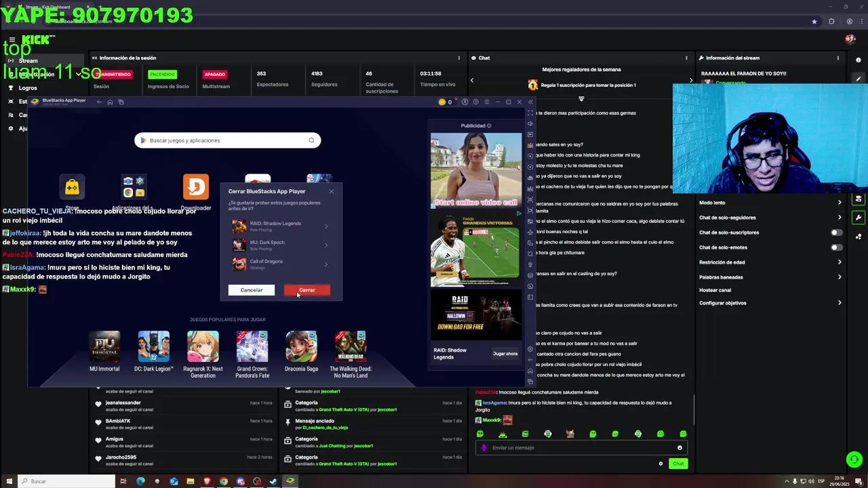Screen dimensions: 868x488
Task: Open the BlueStacks account profile icon
Action: [x=465, y=102]
